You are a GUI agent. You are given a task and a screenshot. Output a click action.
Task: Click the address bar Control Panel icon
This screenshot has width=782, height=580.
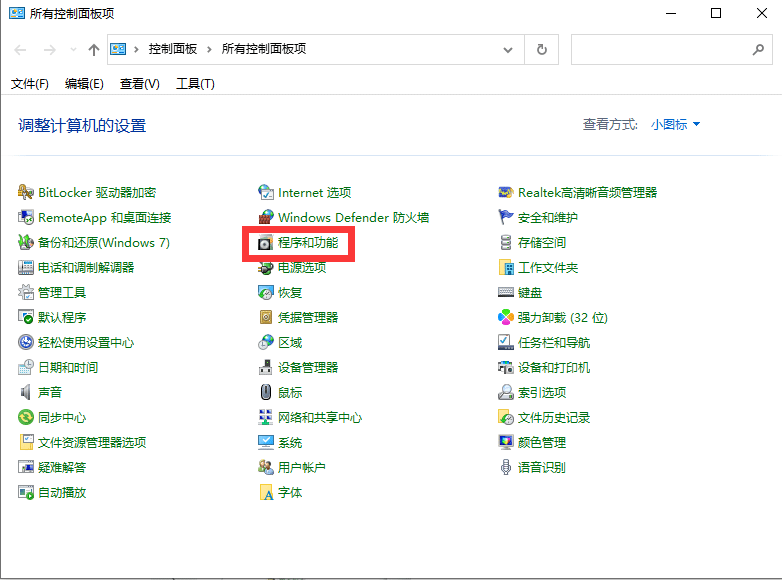[118, 49]
